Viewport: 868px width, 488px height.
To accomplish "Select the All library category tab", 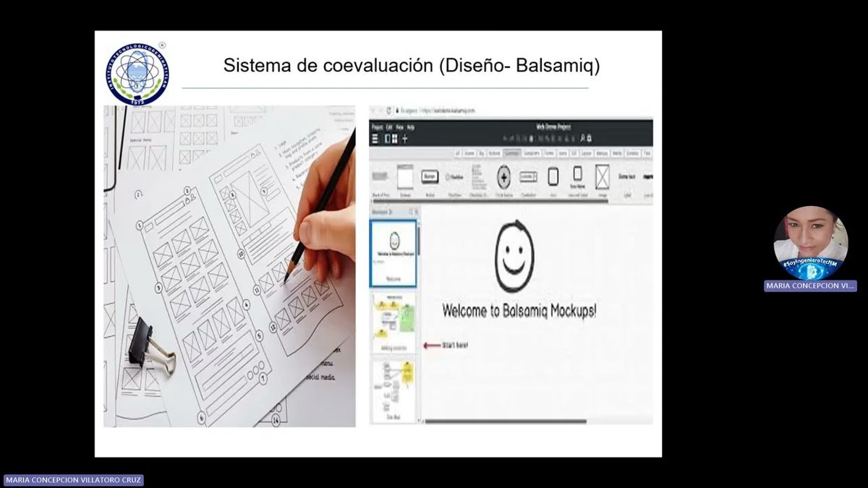I will [458, 153].
